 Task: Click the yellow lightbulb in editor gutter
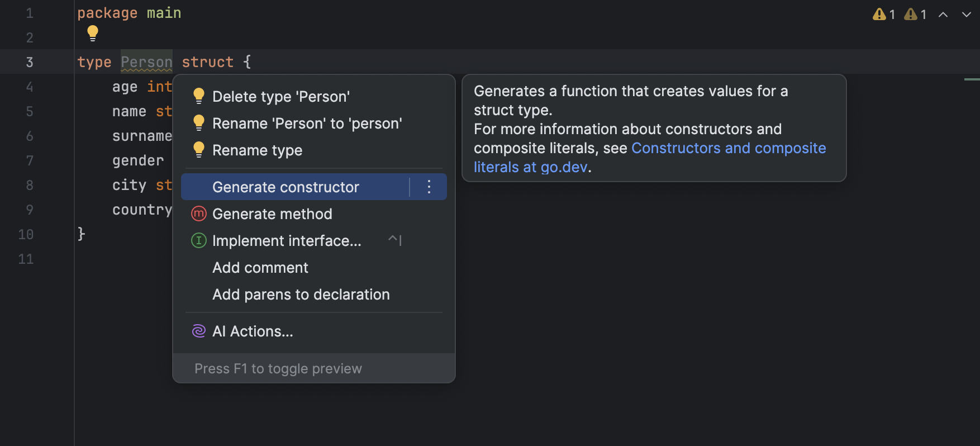(93, 33)
